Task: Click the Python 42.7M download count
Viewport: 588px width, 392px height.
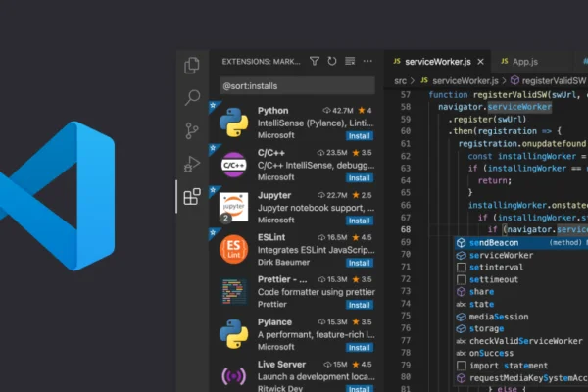Action: (338, 111)
